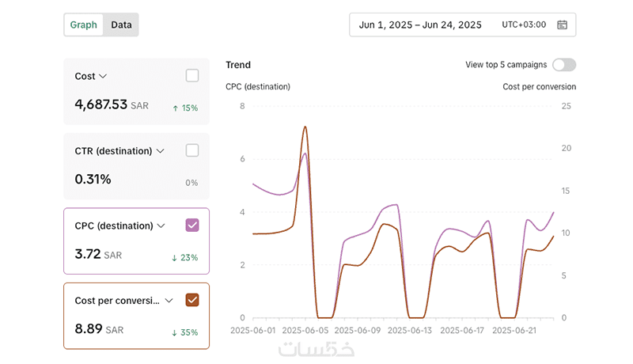
Task: Switch to the Data tab
Action: click(x=121, y=25)
